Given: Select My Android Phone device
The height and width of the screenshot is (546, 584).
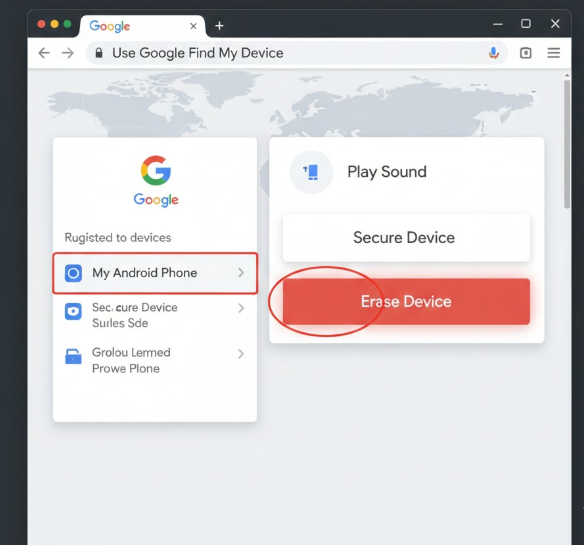Looking at the screenshot, I should click(155, 273).
